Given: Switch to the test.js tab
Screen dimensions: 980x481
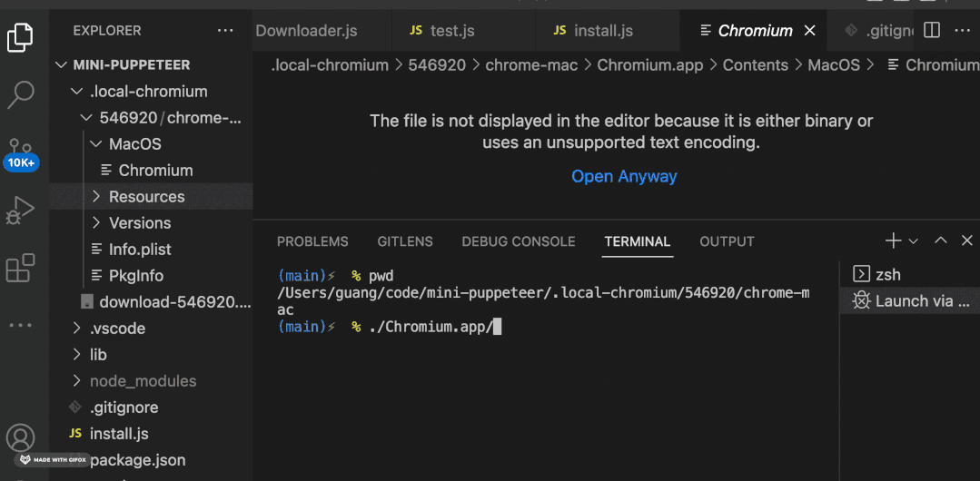Looking at the screenshot, I should 463,31.
